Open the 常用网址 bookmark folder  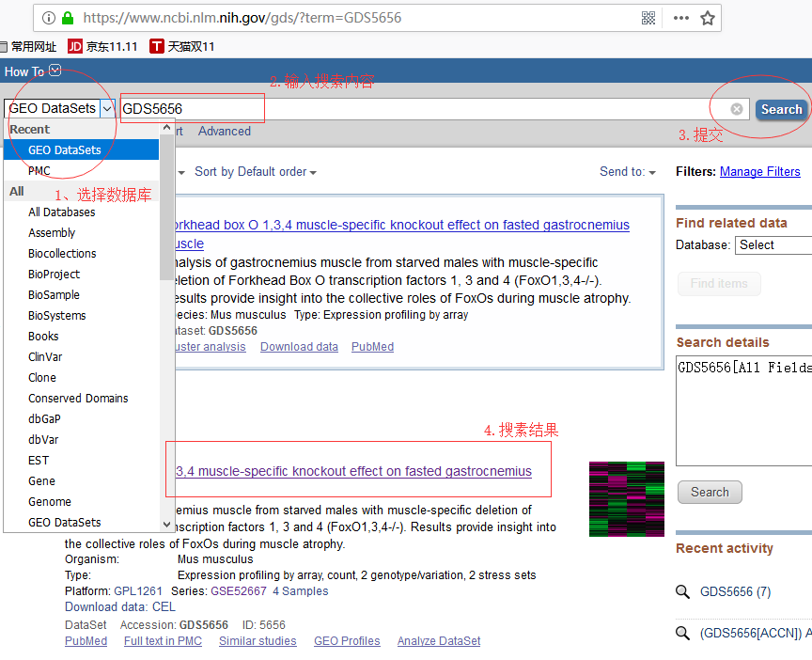[x=28, y=47]
